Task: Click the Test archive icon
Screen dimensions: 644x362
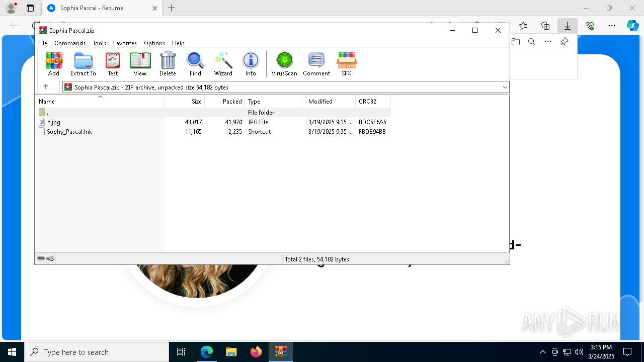Action: pyautogui.click(x=113, y=64)
